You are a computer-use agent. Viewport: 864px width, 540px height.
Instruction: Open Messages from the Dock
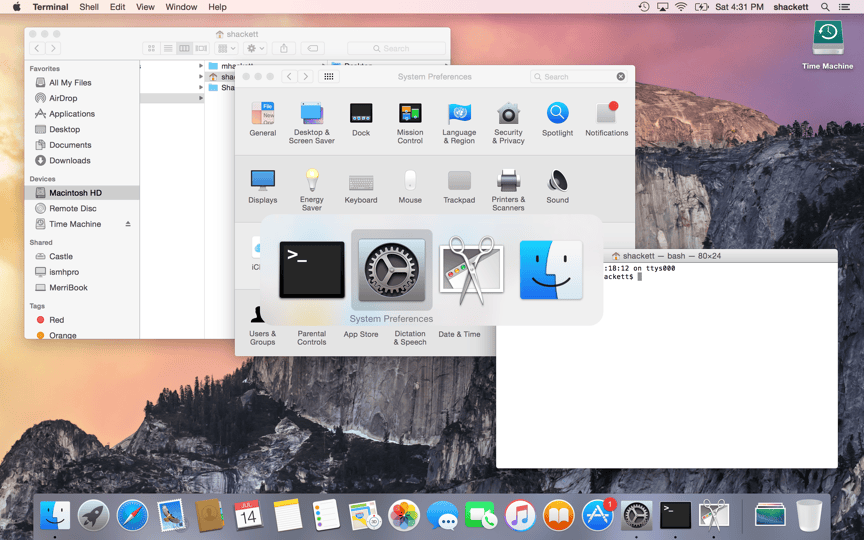pos(442,516)
